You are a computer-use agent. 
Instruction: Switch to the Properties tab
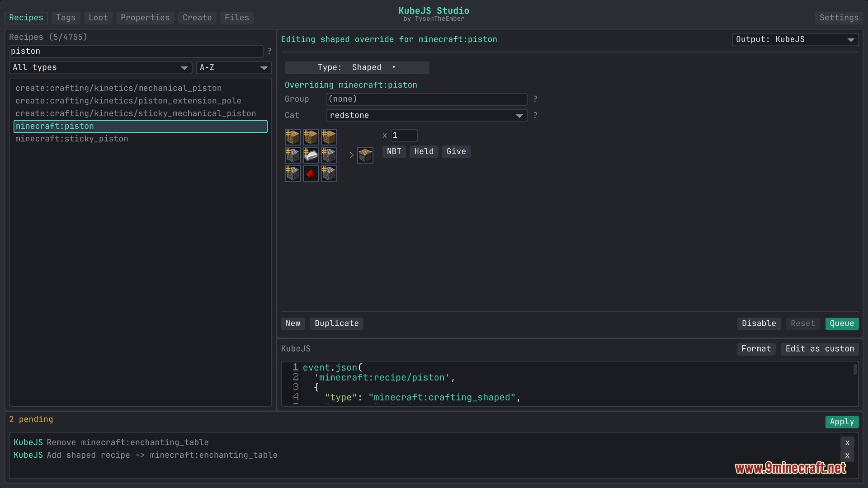point(145,18)
